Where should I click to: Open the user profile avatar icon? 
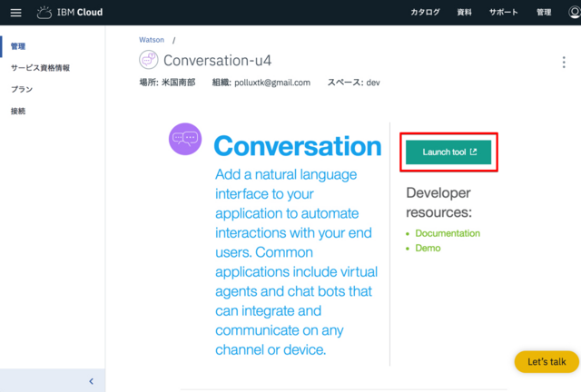(575, 12)
